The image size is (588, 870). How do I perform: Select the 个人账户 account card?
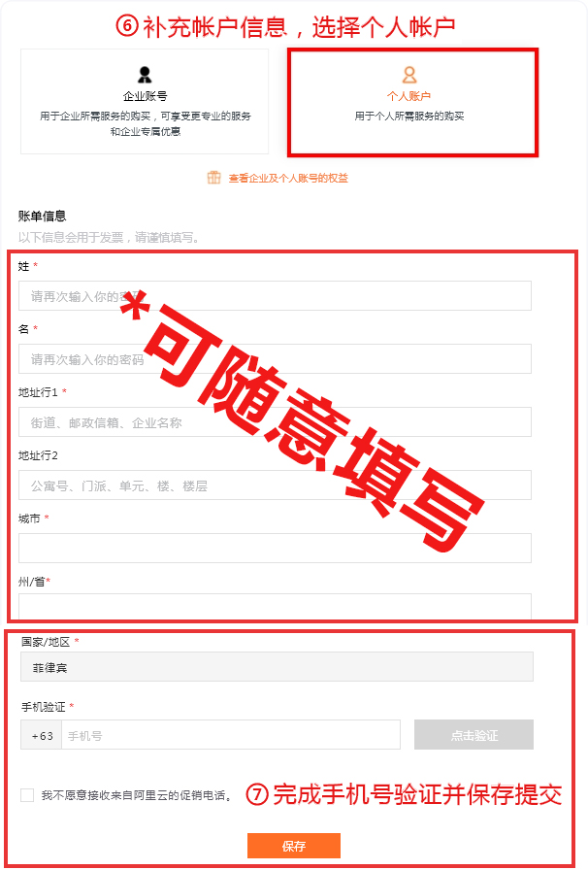412,102
